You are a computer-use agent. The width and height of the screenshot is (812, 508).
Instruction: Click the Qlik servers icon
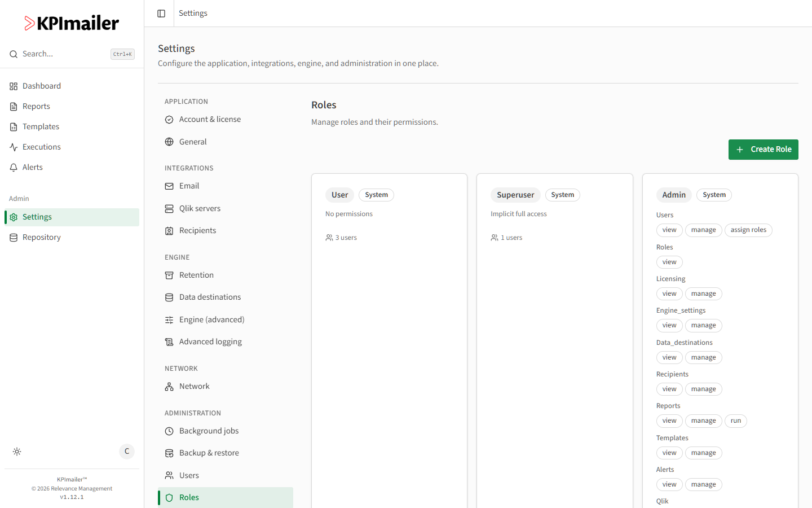[x=169, y=209]
